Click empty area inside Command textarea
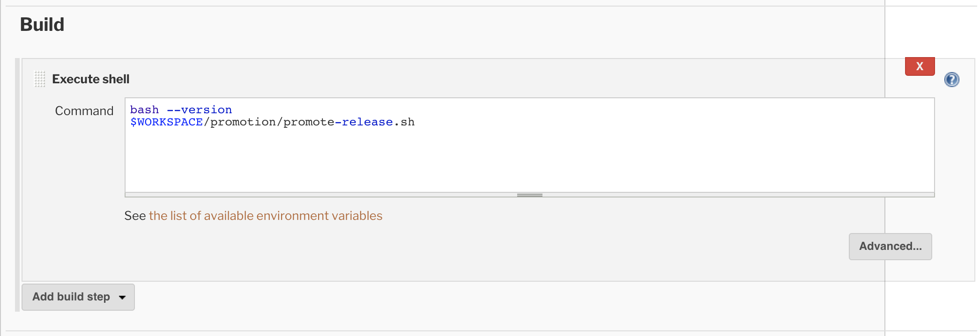This screenshot has height=336, width=980. [529, 159]
